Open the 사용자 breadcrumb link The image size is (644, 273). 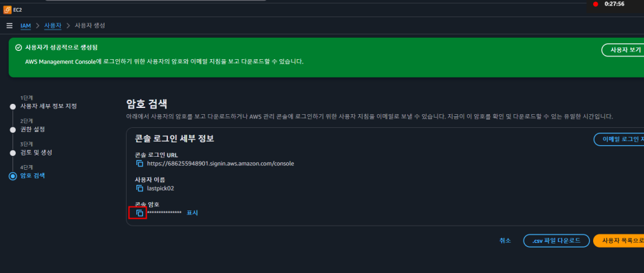[52, 25]
